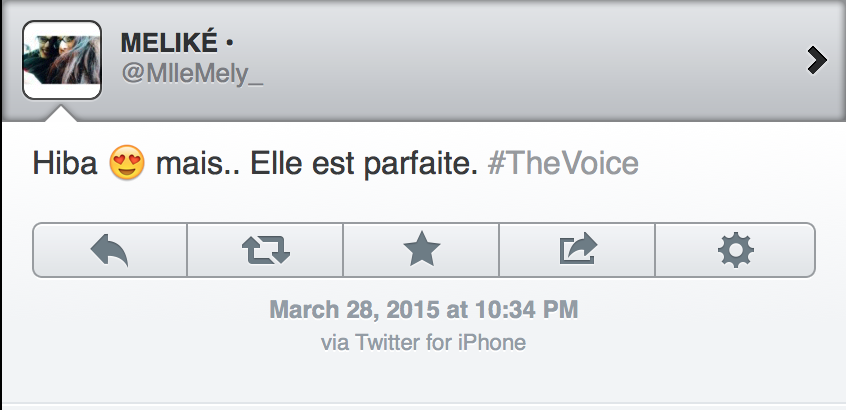846x410 pixels.
Task: Click the MELIKÉ display name
Action: coord(168,45)
